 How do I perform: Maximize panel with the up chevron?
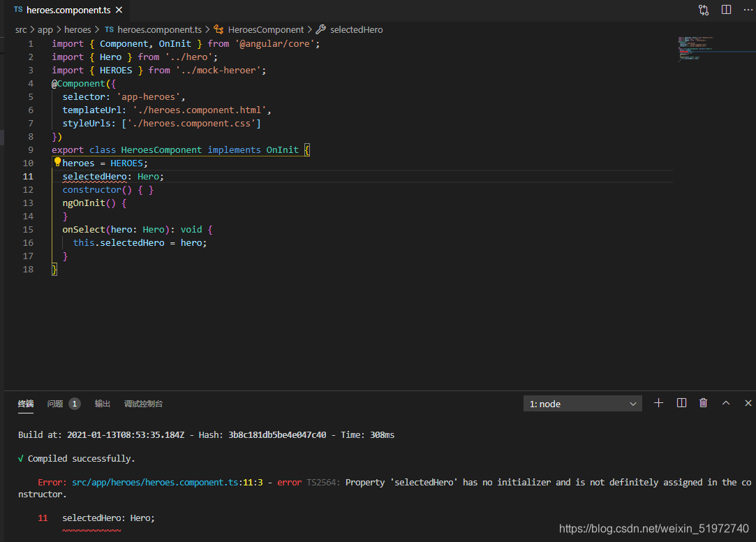pos(725,402)
